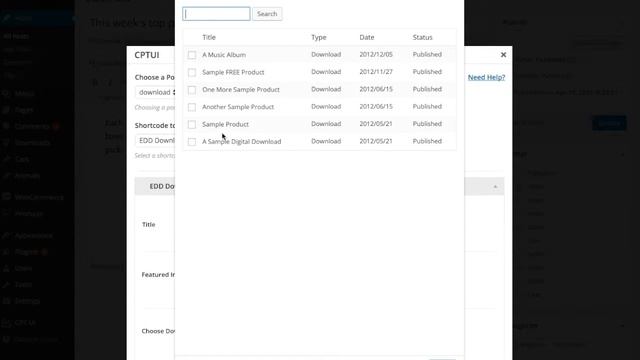This screenshot has width=640, height=360.
Task: Open the 'Need Help?' link
Action: pos(486,77)
